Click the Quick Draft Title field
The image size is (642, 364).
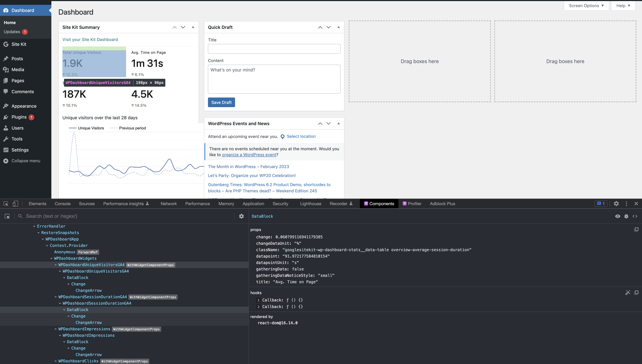click(274, 49)
